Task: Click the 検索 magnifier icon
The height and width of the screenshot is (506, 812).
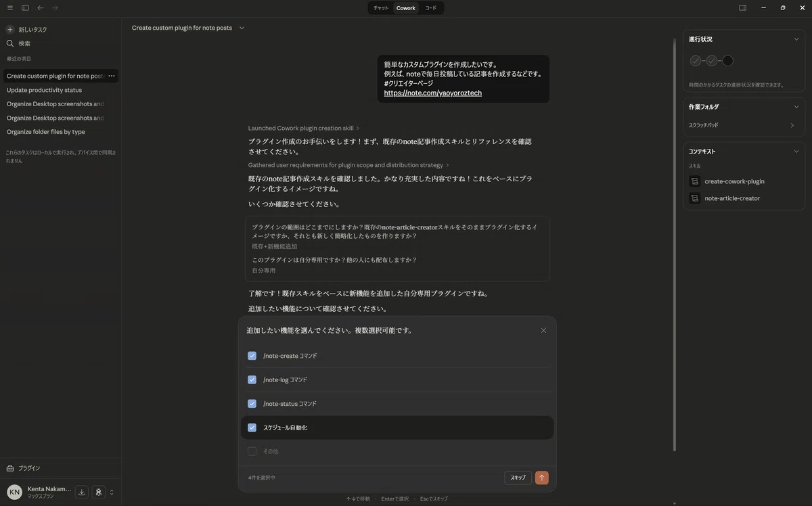Action: tap(10, 43)
